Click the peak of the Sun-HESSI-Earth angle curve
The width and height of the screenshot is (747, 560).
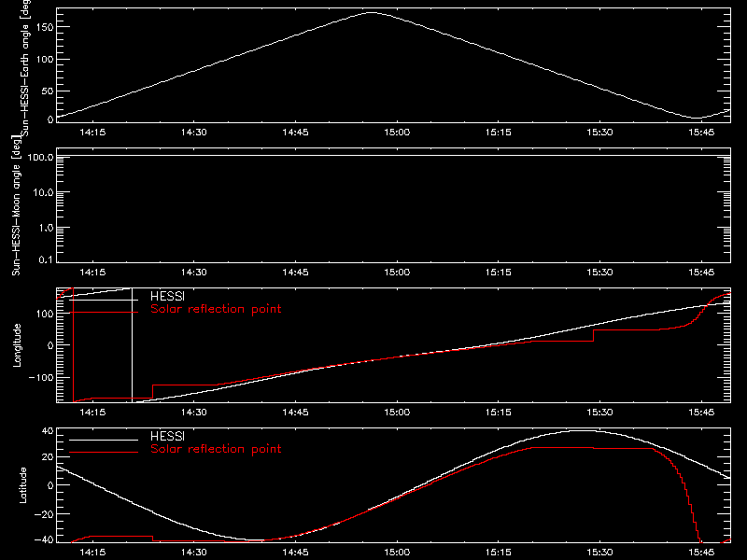tap(371, 13)
